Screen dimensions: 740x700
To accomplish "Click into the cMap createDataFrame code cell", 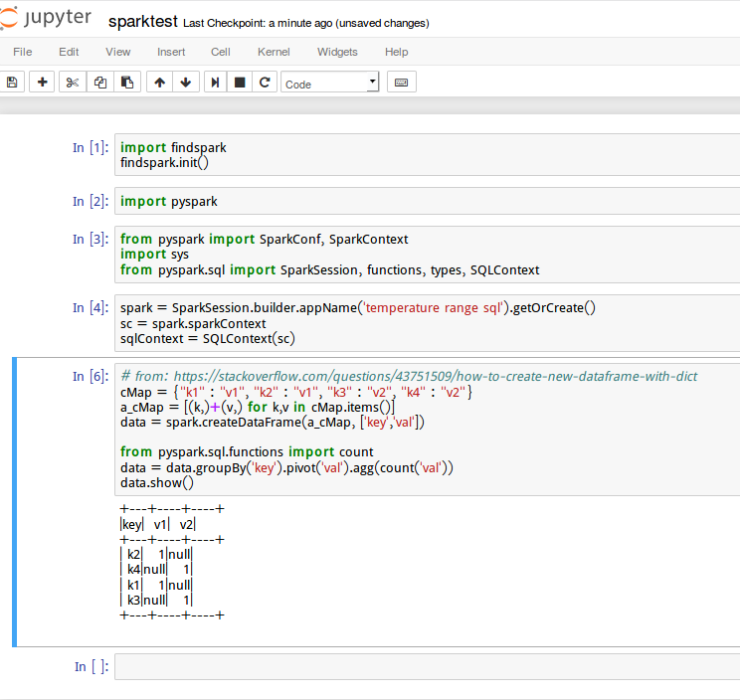I will [427, 430].
